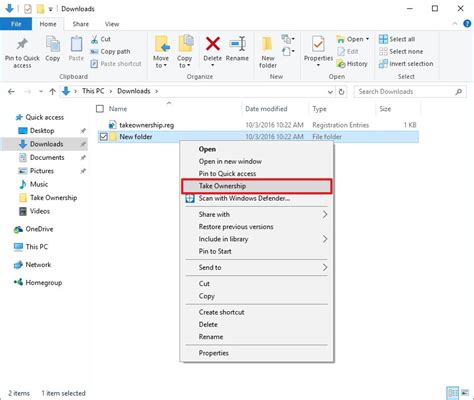Open the Quick Access Toolbar customize arrow
The height and width of the screenshot is (400, 474).
coord(50,9)
